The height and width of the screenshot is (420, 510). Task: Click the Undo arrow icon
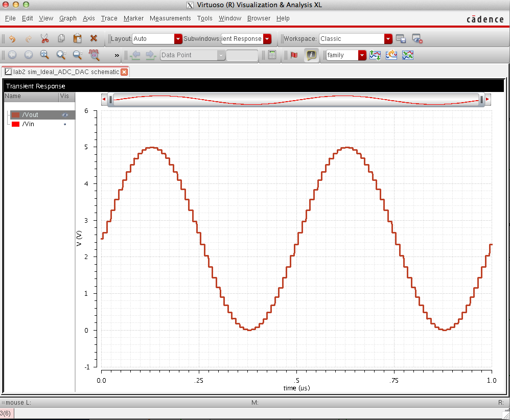[12, 39]
